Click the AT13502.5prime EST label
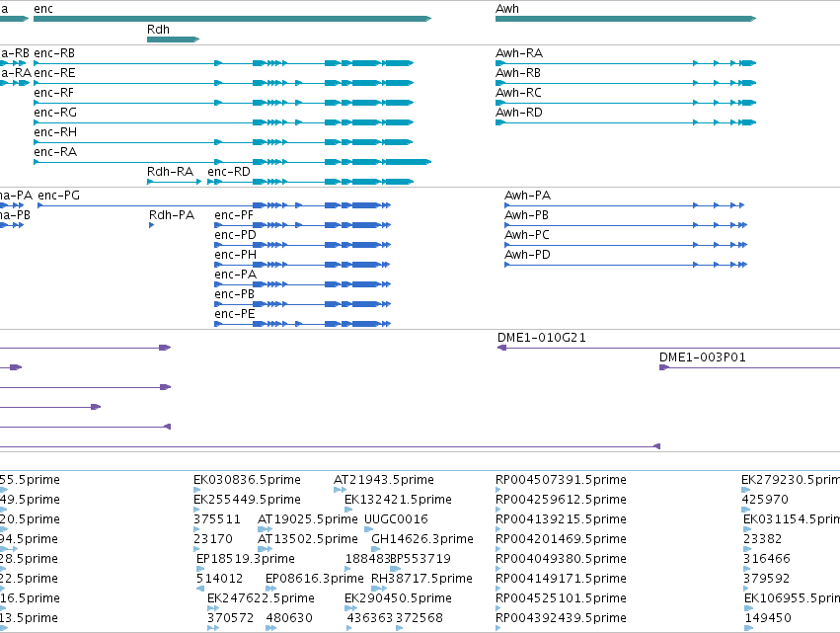 pos(308,539)
